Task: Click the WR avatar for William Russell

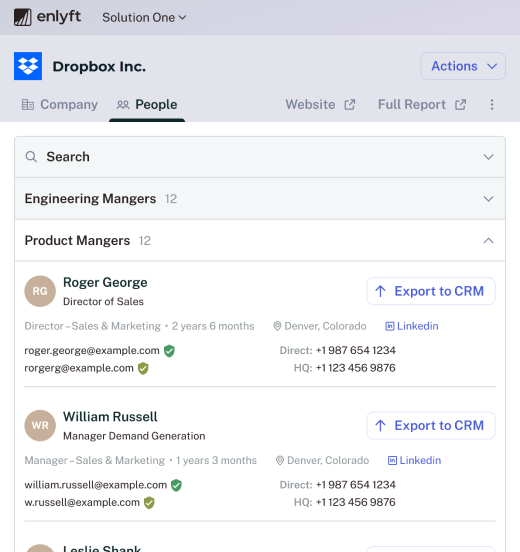Action: point(40,426)
